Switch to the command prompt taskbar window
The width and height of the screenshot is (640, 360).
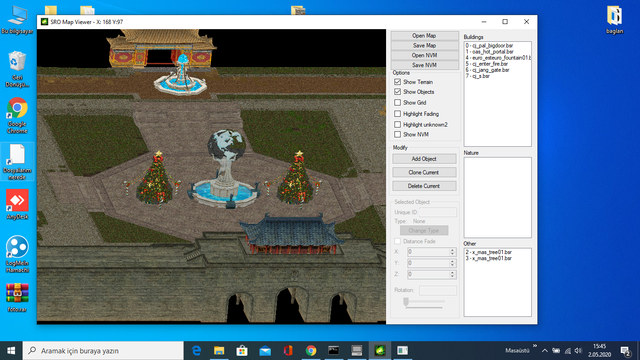[x=333, y=351]
